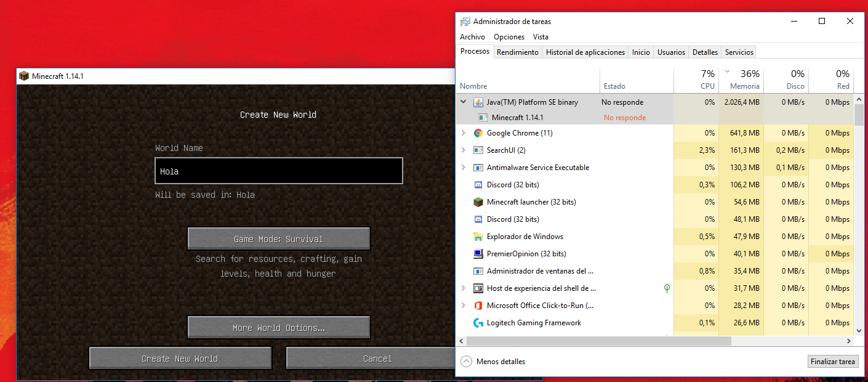The image size is (868, 382).
Task: Click the World Name input field
Action: coord(279,171)
